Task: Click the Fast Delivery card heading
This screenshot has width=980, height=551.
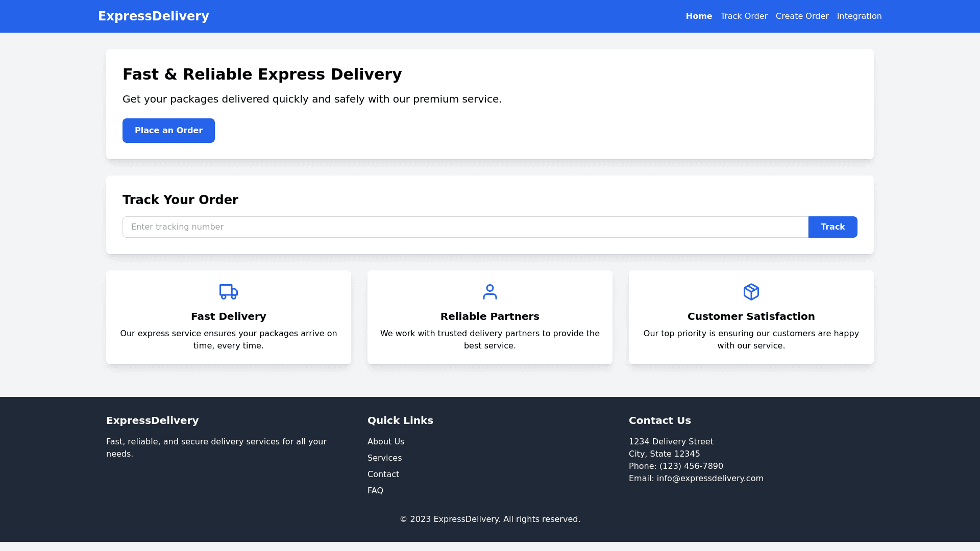Action: [228, 316]
